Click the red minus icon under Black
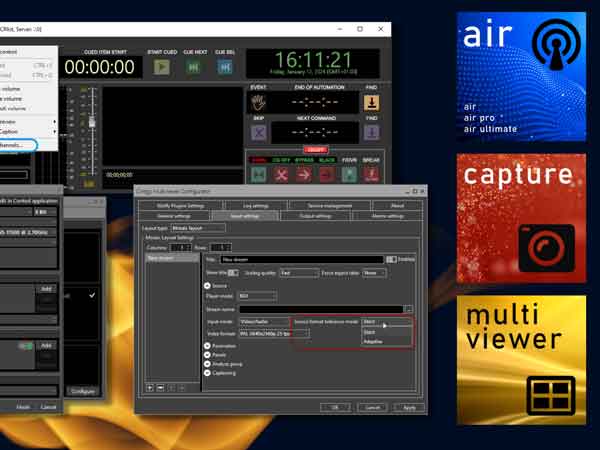Viewport: 600px width, 450px height. (x=326, y=174)
